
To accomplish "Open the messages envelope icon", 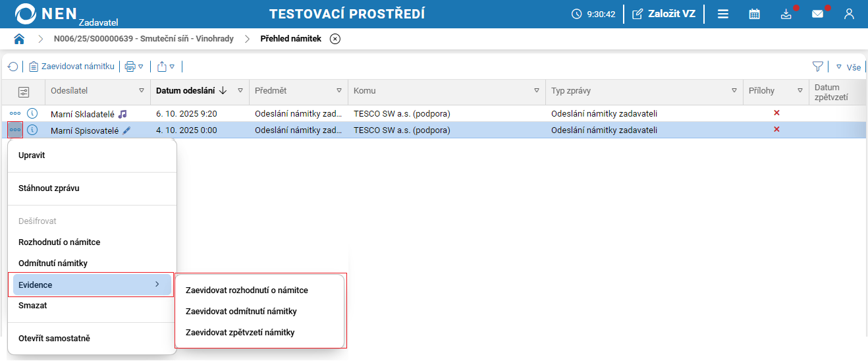I will pyautogui.click(x=817, y=14).
